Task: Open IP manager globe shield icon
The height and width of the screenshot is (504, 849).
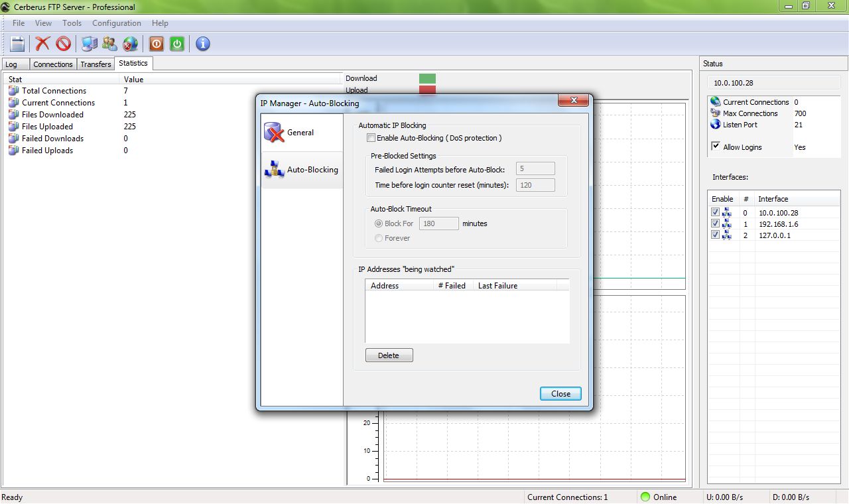Action: (x=131, y=44)
